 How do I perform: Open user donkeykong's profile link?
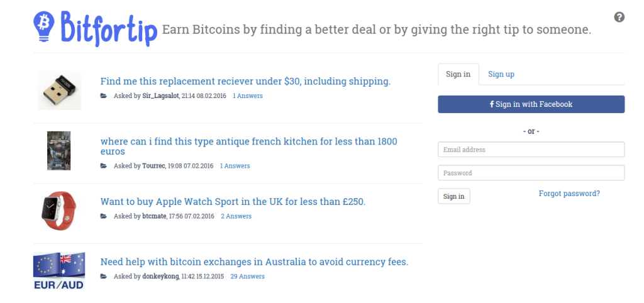160,277
